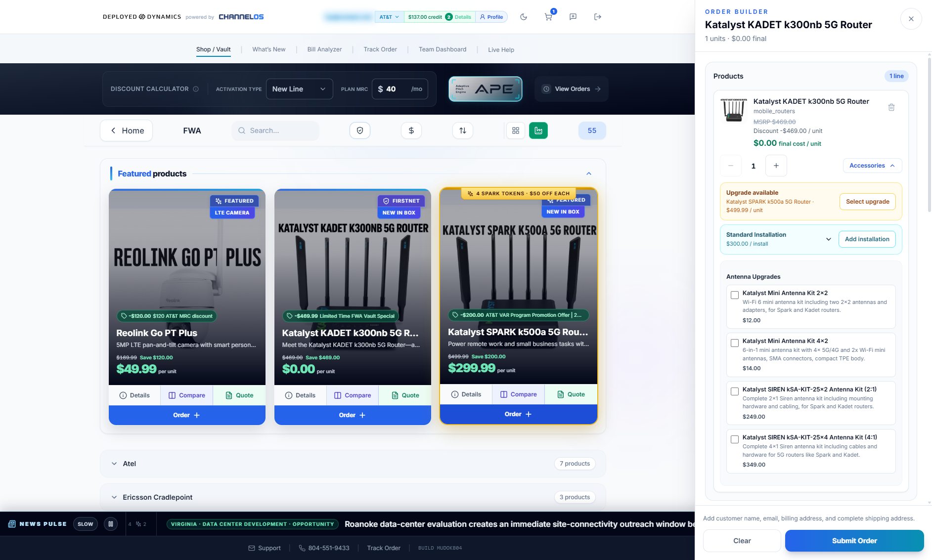This screenshot has width=932, height=560.
Task: Check Katalyst SIREN kSA-KIT-25×4 Antenna Kit
Action: (735, 439)
